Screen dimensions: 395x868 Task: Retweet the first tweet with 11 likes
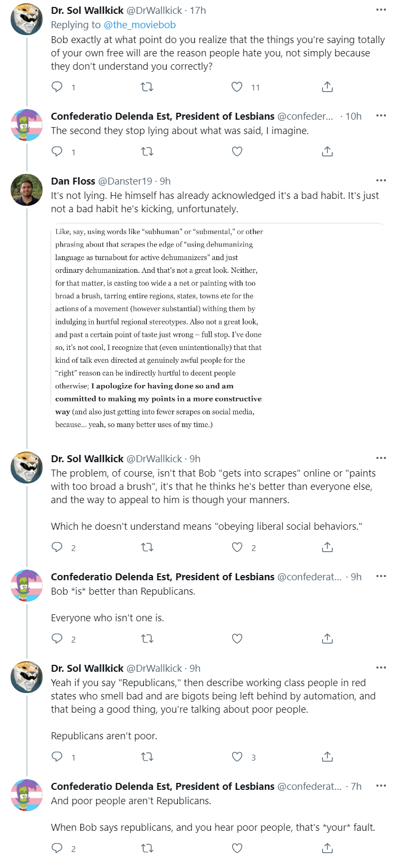click(x=147, y=87)
